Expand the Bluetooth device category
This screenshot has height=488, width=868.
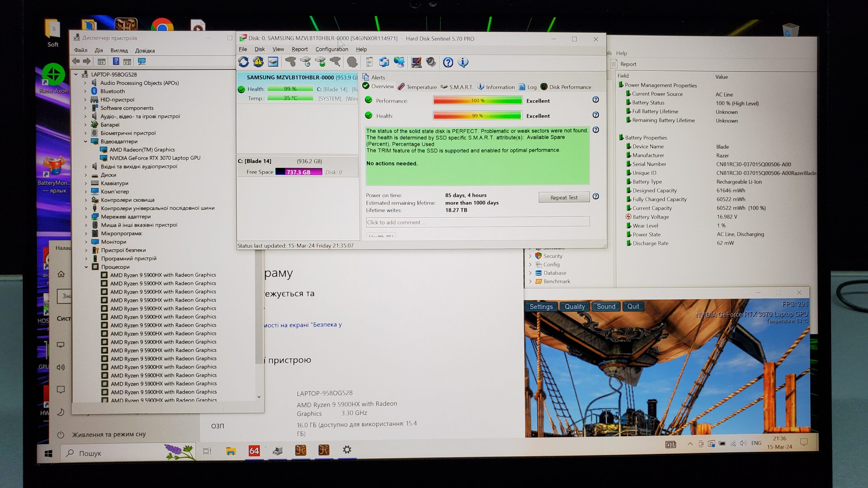pos(85,91)
